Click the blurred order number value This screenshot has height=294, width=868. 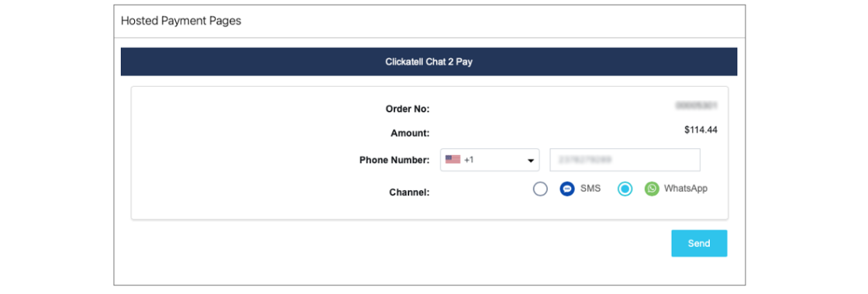(x=697, y=104)
